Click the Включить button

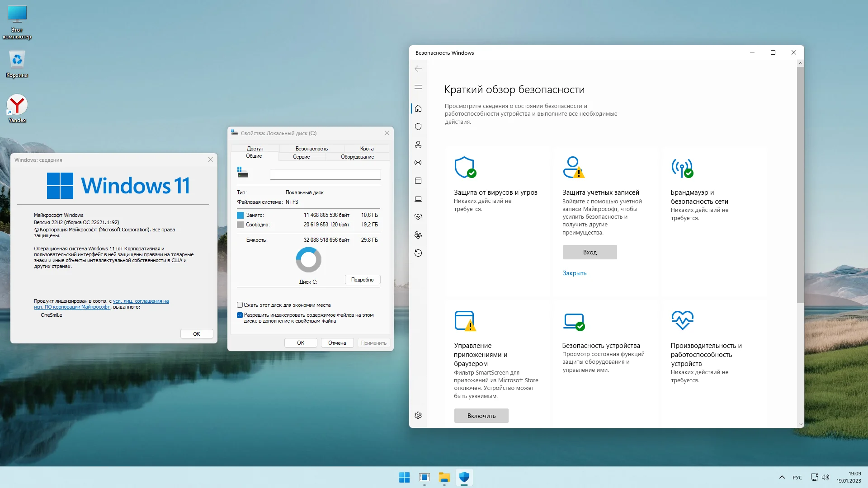click(481, 416)
